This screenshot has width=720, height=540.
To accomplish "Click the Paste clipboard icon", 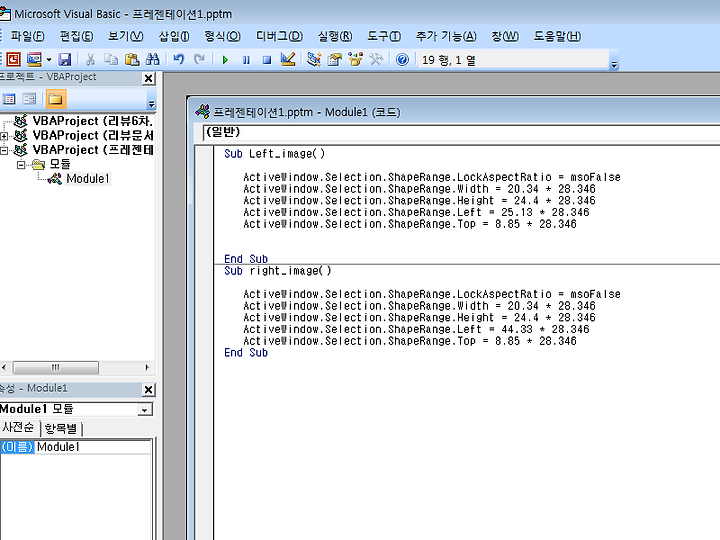I will click(x=132, y=59).
